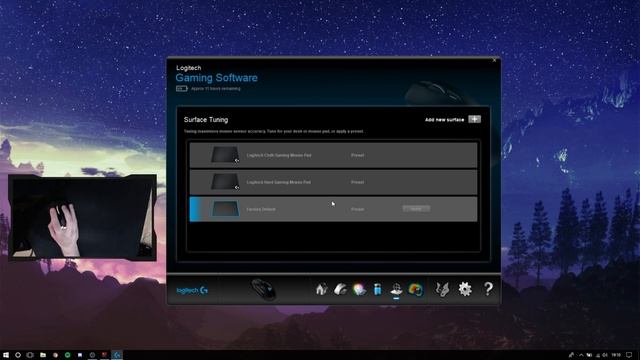Click the Add new surface plus button
The image size is (640, 360).
pos(474,119)
